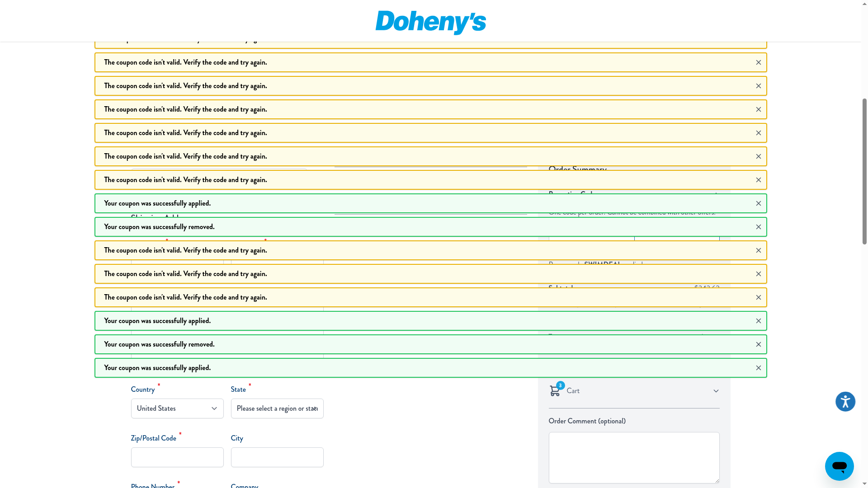Image resolution: width=868 pixels, height=488 pixels.
Task: Open the State region dropdown
Action: pyautogui.click(x=277, y=408)
